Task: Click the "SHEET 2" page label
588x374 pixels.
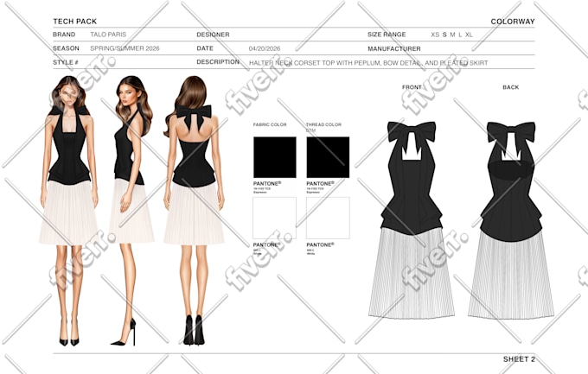Action: [x=519, y=359]
